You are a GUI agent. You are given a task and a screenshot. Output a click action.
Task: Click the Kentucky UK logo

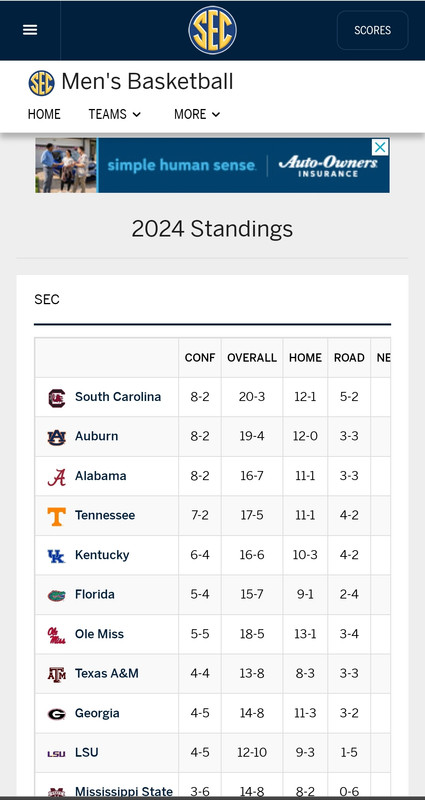point(57,556)
